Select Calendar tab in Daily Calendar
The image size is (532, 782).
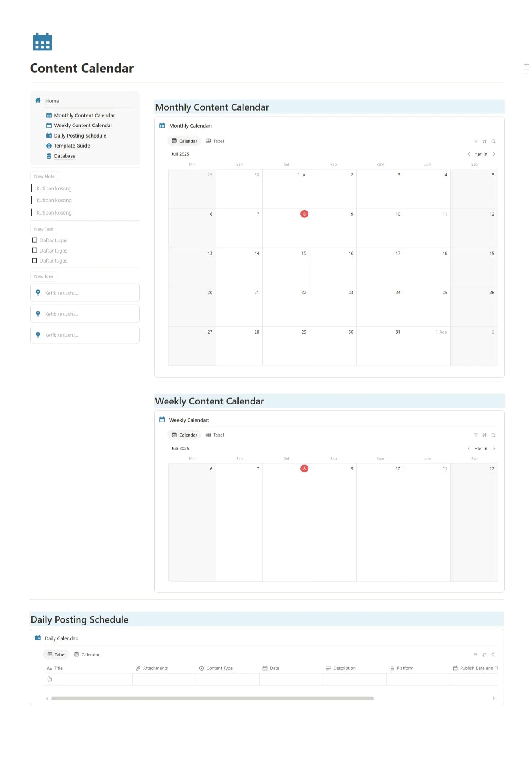87,655
